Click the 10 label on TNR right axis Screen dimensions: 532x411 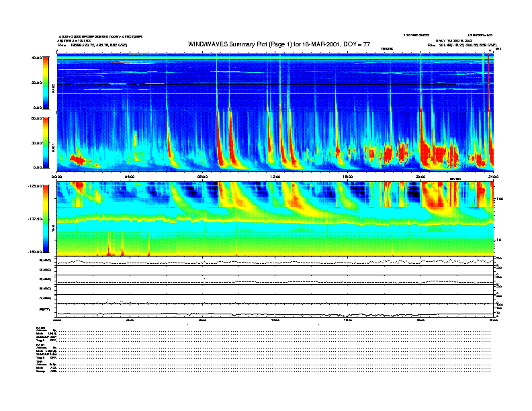point(498,240)
